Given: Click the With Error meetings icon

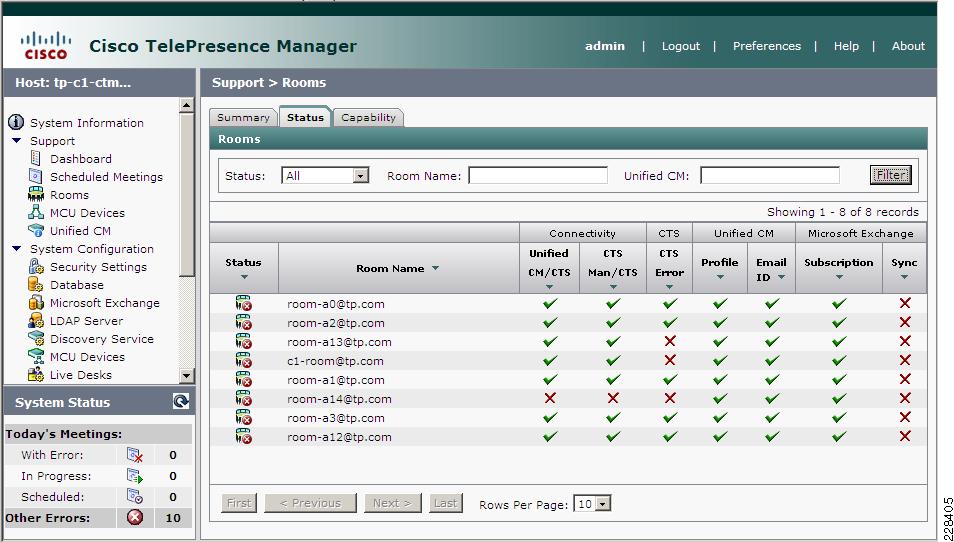Looking at the screenshot, I should click(134, 455).
